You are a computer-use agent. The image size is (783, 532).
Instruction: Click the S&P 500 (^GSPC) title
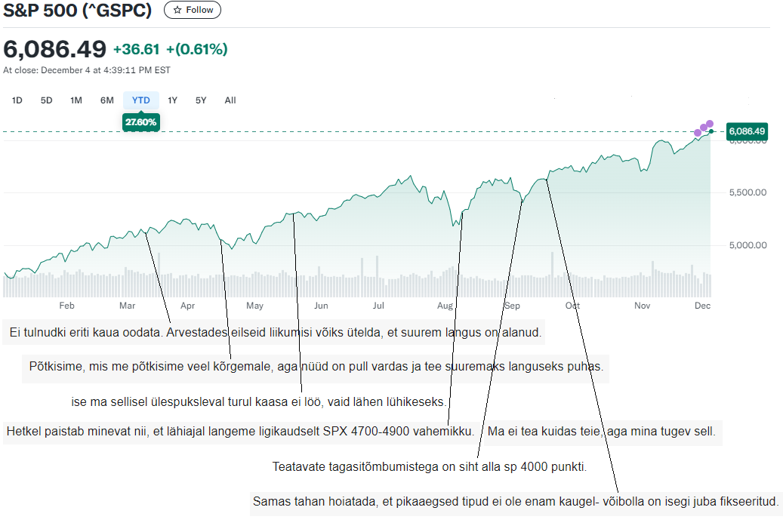click(x=78, y=11)
